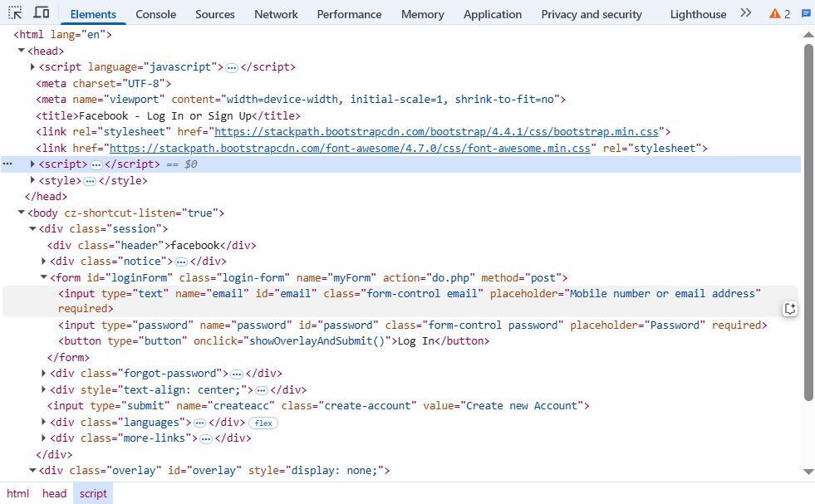Expand the forgot-password div arrow
The image size is (815, 504).
tap(44, 373)
